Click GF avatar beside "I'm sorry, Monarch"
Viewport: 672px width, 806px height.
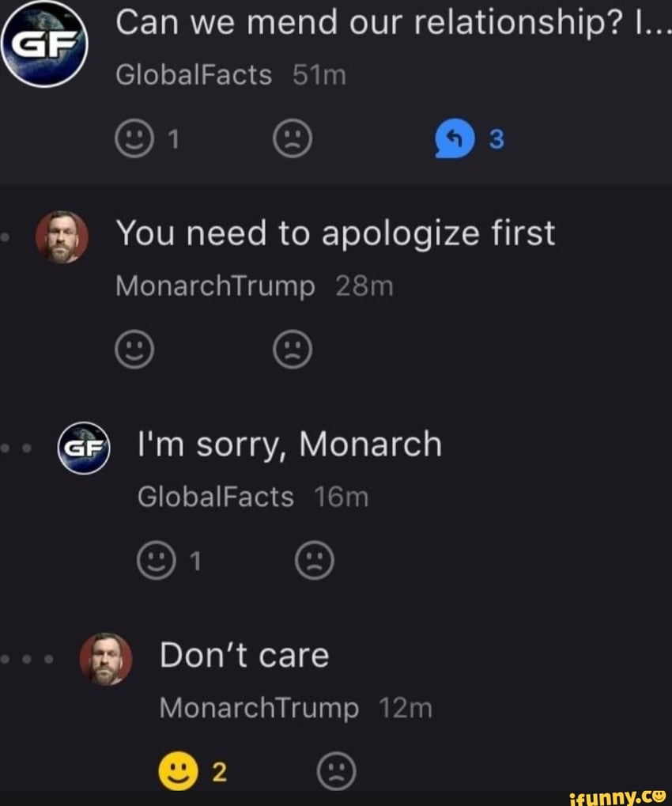[x=84, y=448]
